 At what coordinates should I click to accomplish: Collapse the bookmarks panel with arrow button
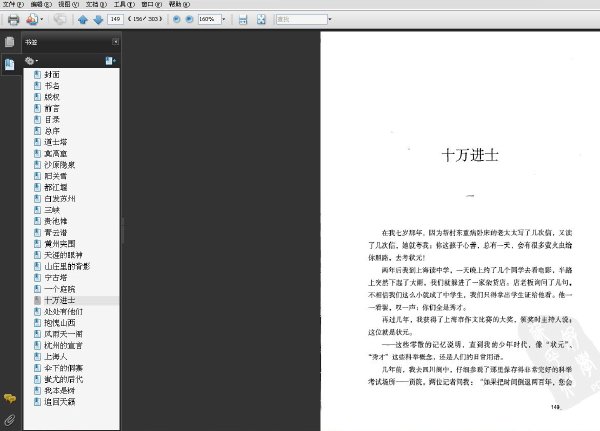[x=116, y=42]
